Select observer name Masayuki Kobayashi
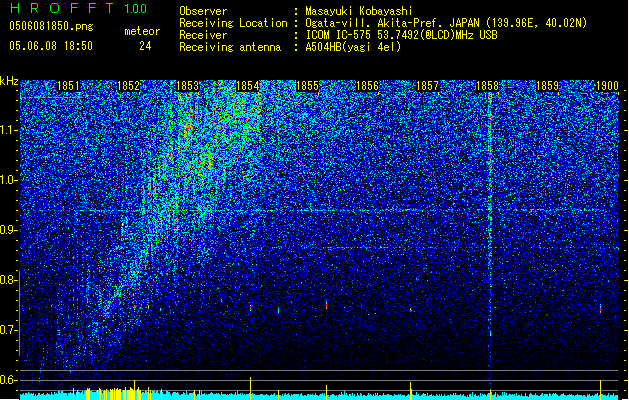This screenshot has width=629, height=400. [359, 11]
